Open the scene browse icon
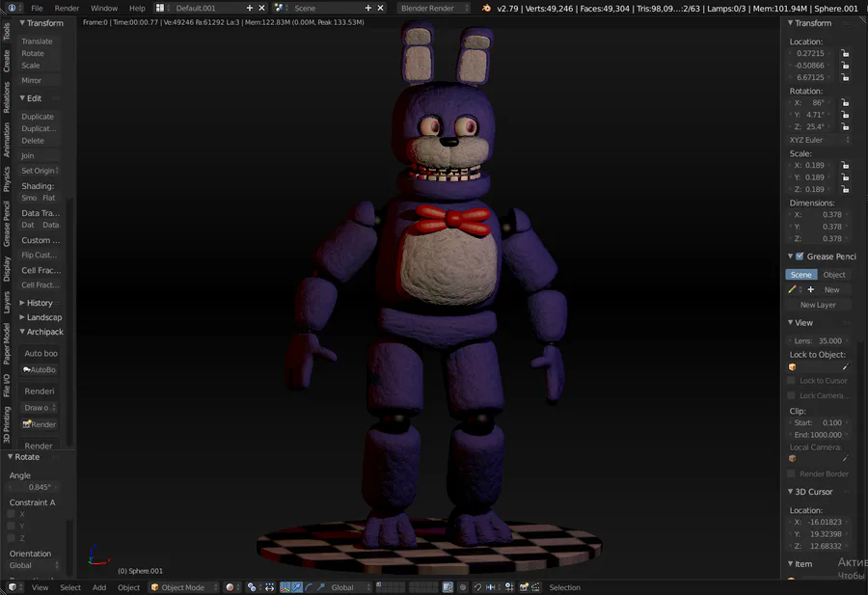This screenshot has width=868, height=595. click(279, 8)
